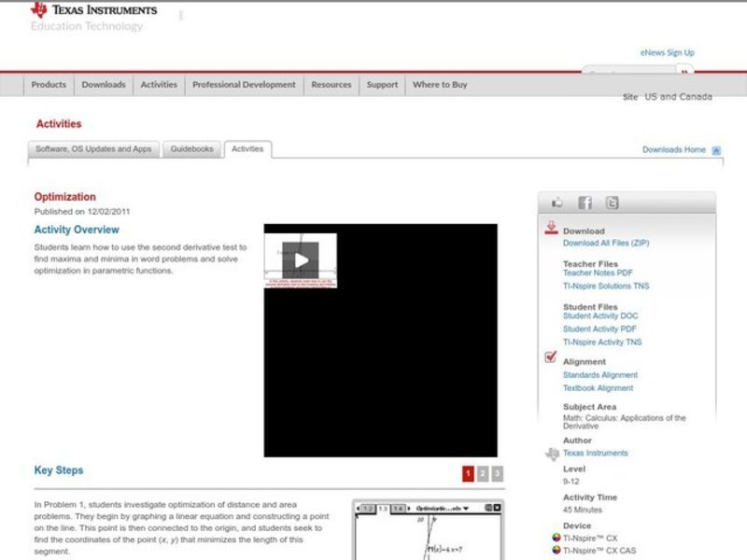Click the eNews Sign Up link
The image size is (747, 560).
coord(667,53)
